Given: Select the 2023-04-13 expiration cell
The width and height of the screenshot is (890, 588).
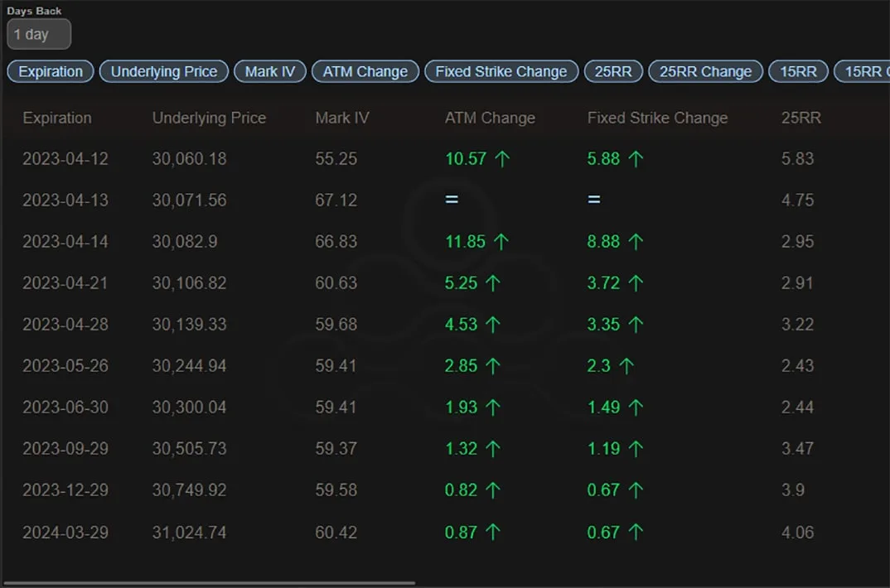Looking at the screenshot, I should 65,200.
